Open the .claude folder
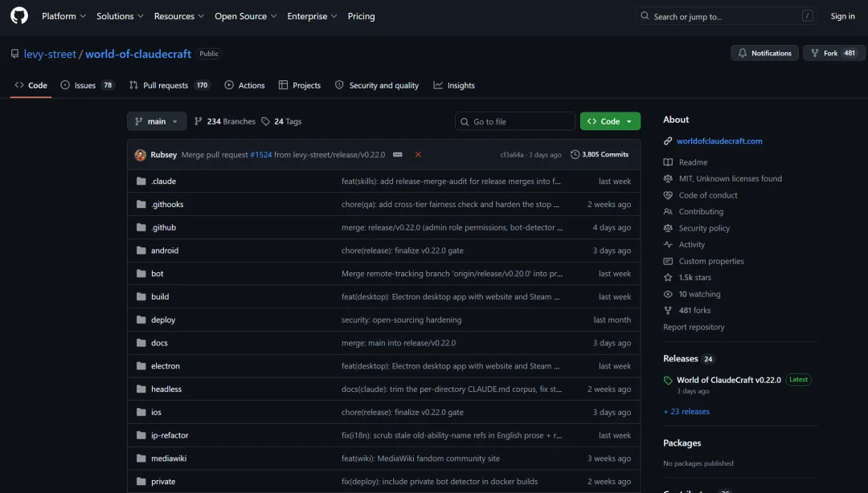Screen dimensions: 868x493 pos(163,181)
